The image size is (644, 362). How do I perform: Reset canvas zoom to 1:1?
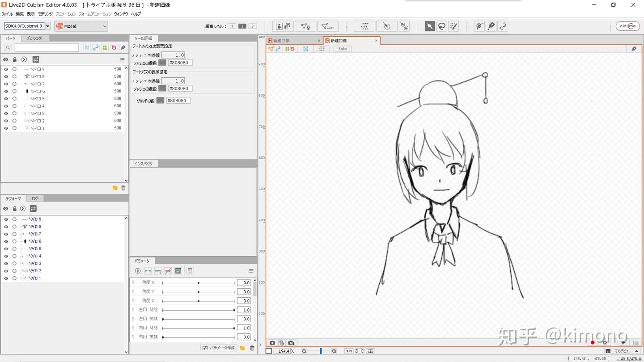coord(349,351)
